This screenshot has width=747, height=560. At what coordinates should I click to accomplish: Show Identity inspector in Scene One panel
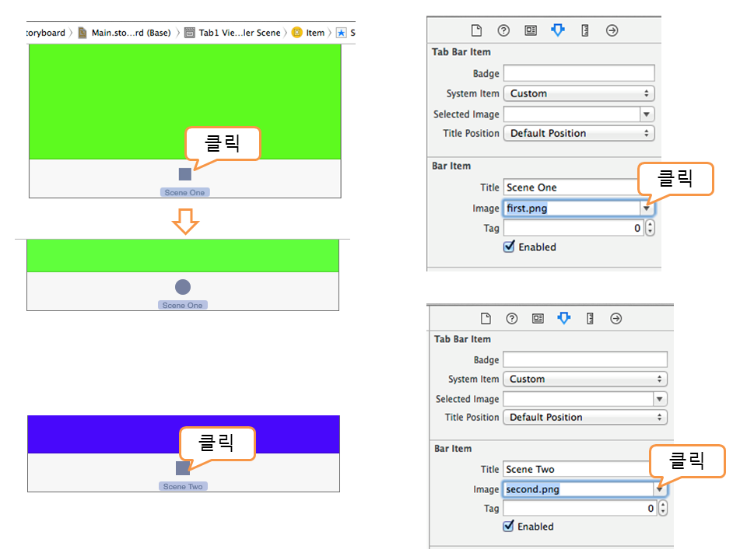531,30
